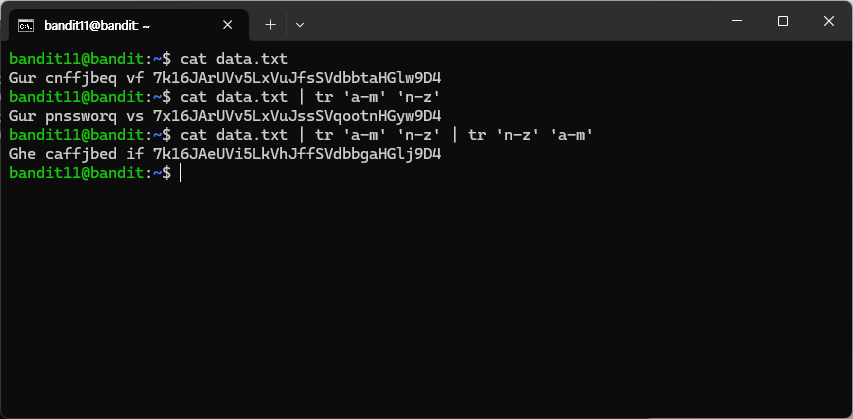Maximize the terminal window
Viewport: 853px width, 419px height.
coord(783,21)
